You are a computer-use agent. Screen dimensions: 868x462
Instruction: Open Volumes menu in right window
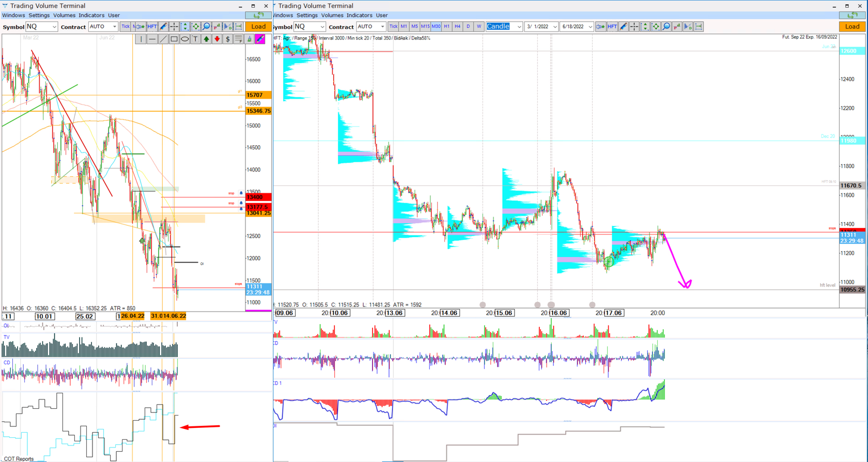(332, 16)
